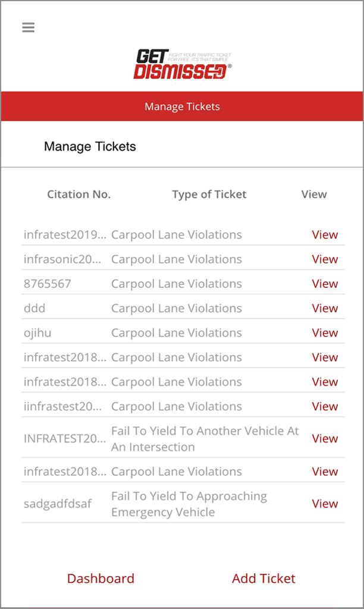The image size is (364, 609).
Task: Select the red Manage Tickets header bar
Action: click(182, 107)
